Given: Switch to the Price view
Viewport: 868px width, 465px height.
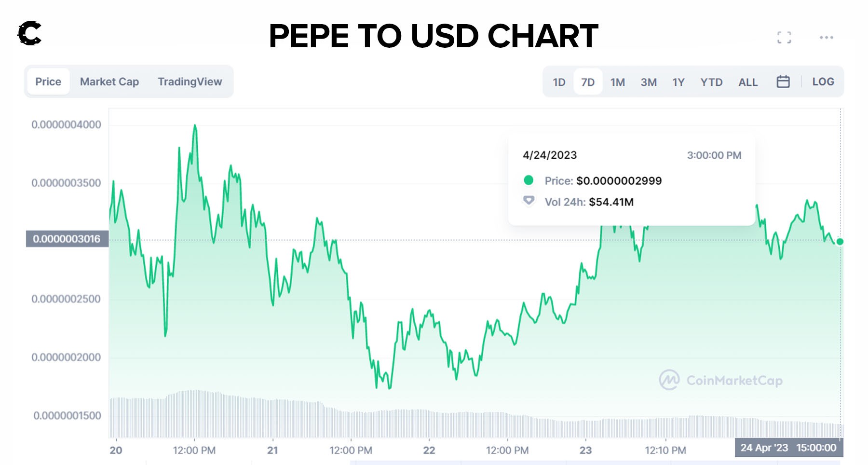Looking at the screenshot, I should coord(48,82).
